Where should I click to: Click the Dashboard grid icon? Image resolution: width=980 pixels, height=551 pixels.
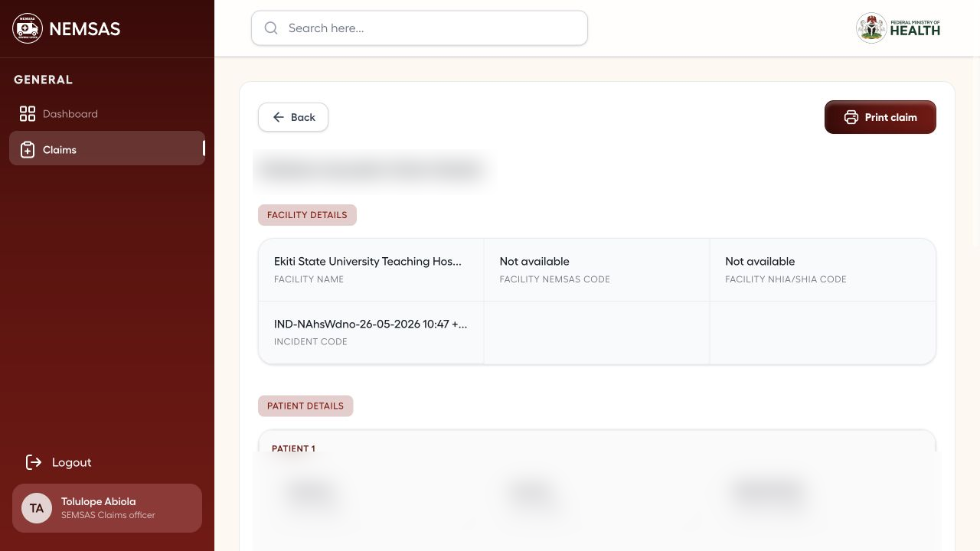tap(28, 114)
